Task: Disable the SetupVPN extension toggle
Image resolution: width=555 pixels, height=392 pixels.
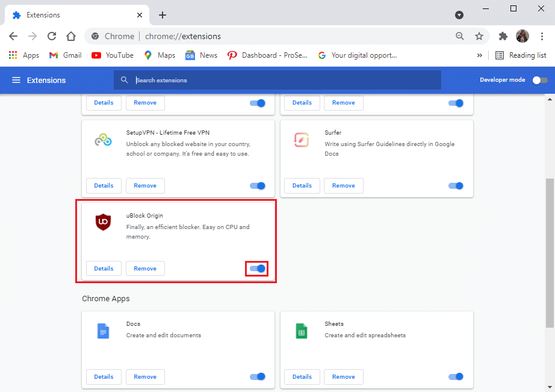Action: point(258,186)
